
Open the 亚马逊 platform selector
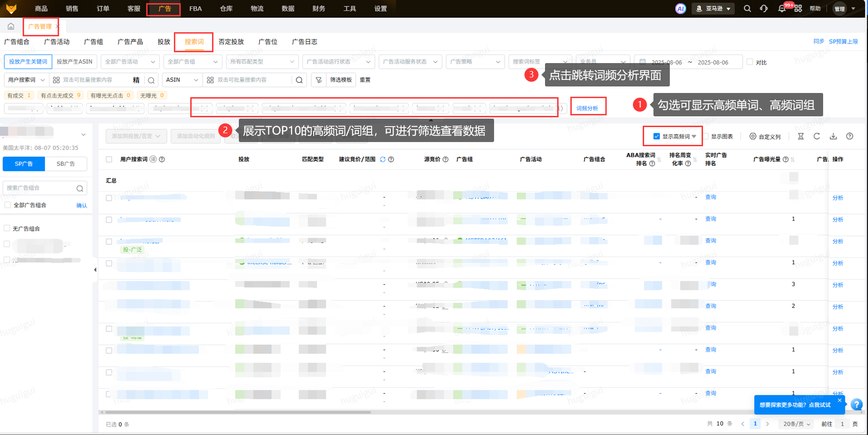tap(713, 9)
